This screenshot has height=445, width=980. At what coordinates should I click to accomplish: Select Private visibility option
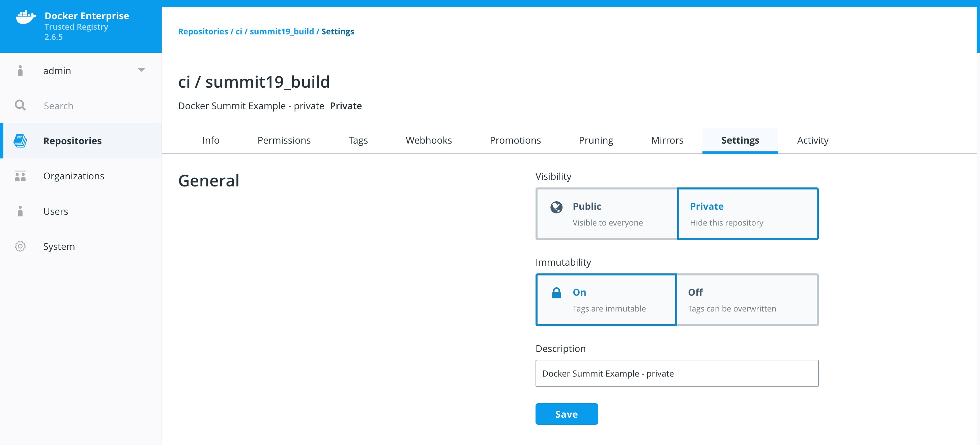748,214
